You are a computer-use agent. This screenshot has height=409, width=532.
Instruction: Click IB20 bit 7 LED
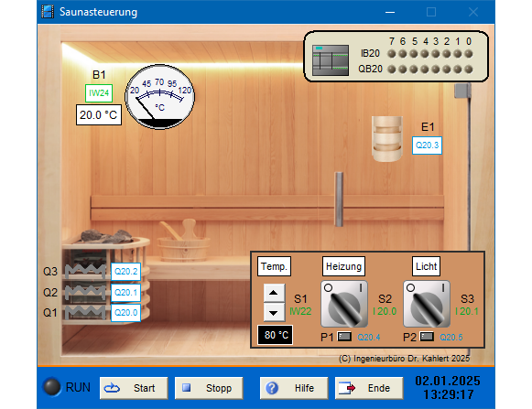tap(392, 54)
